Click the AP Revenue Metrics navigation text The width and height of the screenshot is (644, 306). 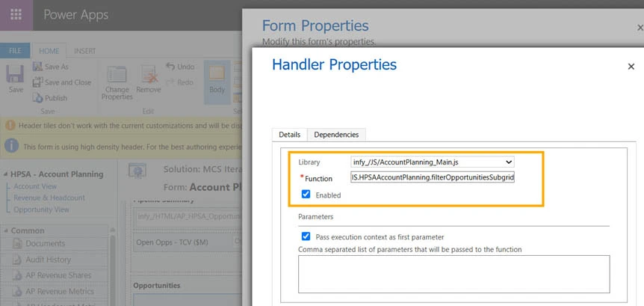[60, 291]
